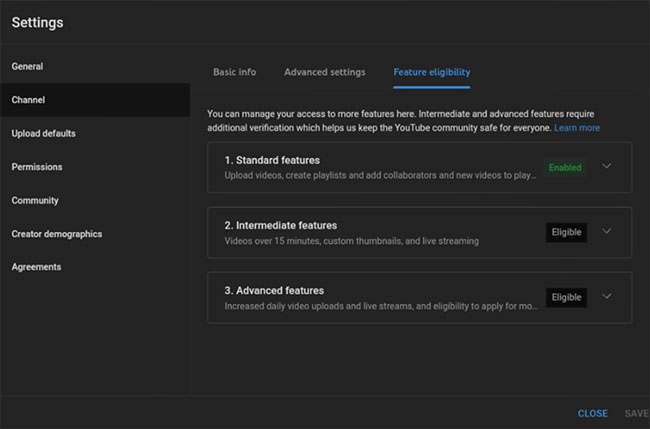Click the 'Upload videos, create playlists' description
This screenshot has height=429, width=650.
(380, 175)
